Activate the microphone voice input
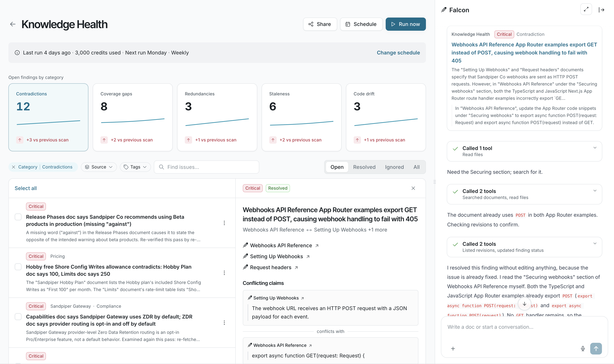Screen dimensions: 614x364 click(x=583, y=348)
